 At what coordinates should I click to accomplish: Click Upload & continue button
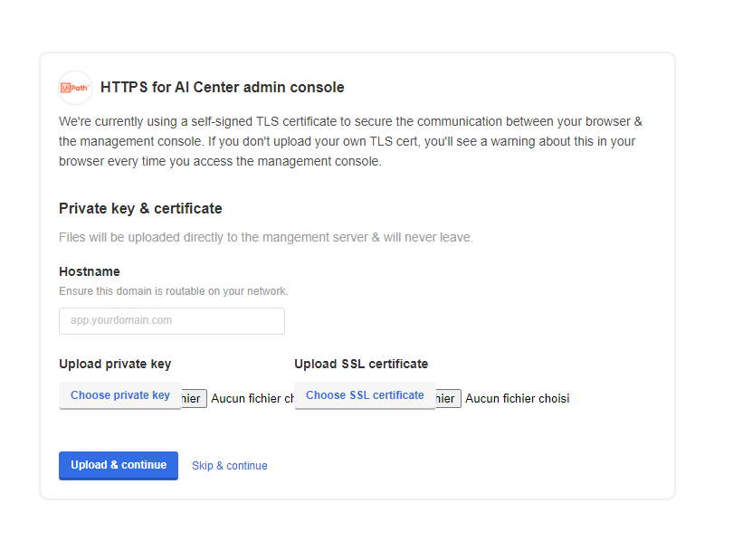point(119,465)
